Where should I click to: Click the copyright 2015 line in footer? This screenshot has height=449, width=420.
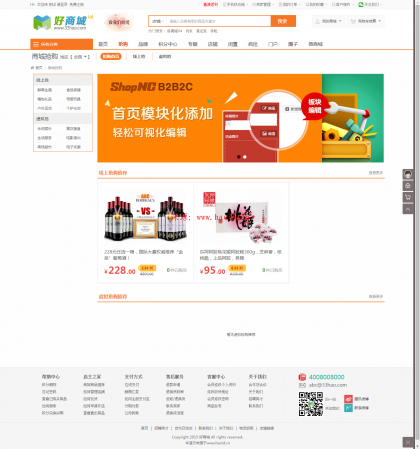pyautogui.click(x=207, y=437)
